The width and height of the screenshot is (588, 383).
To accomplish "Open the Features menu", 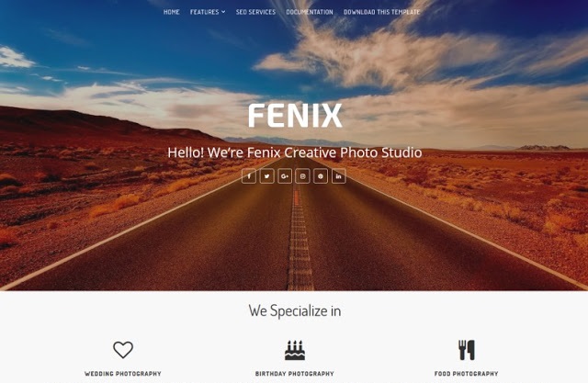I will (x=204, y=12).
